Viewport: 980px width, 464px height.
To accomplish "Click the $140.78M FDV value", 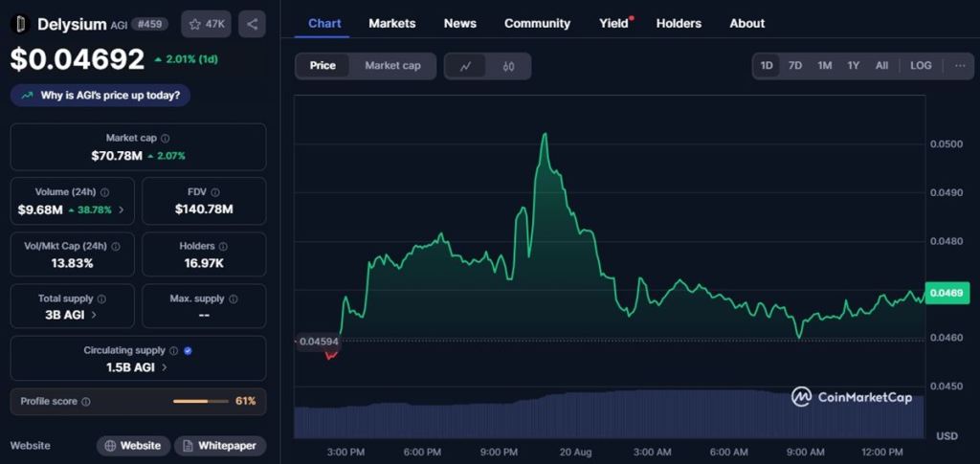I will [204, 210].
